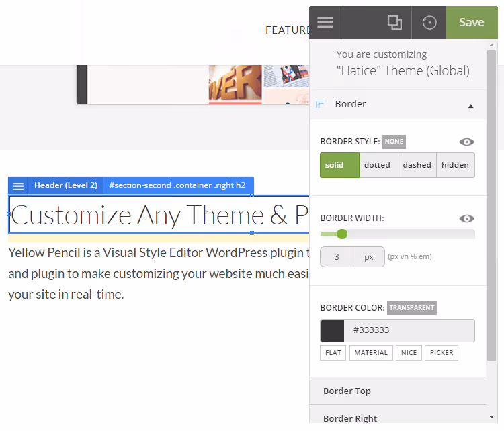This screenshot has height=431, width=504.
Task: Select solid border style
Action: pyautogui.click(x=339, y=165)
